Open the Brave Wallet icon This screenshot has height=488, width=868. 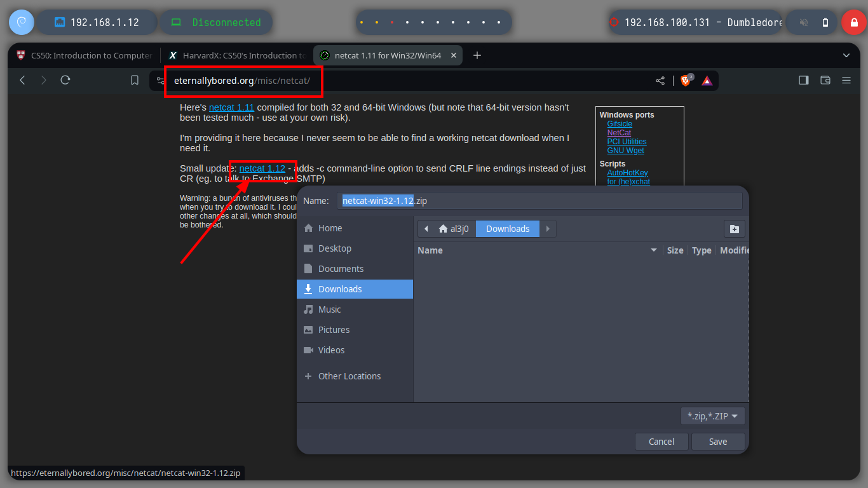pyautogui.click(x=825, y=80)
